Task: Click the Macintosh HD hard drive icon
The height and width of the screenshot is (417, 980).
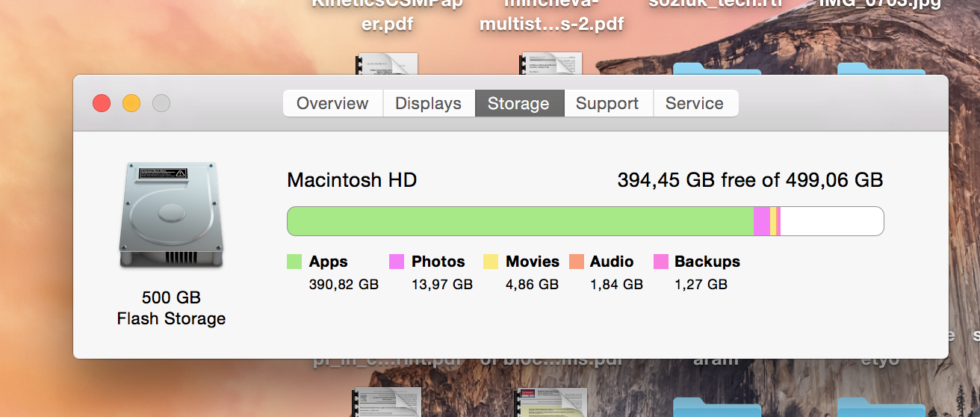Action: click(x=171, y=215)
